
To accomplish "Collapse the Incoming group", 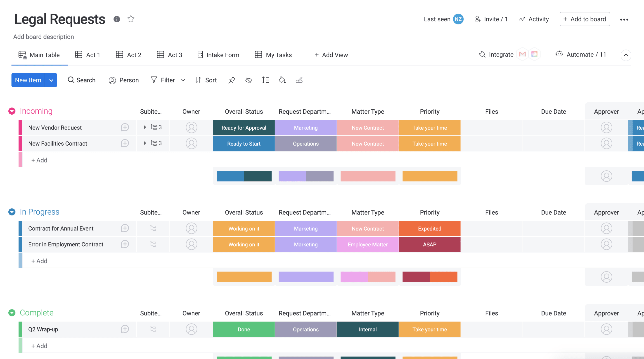I will click(x=12, y=111).
